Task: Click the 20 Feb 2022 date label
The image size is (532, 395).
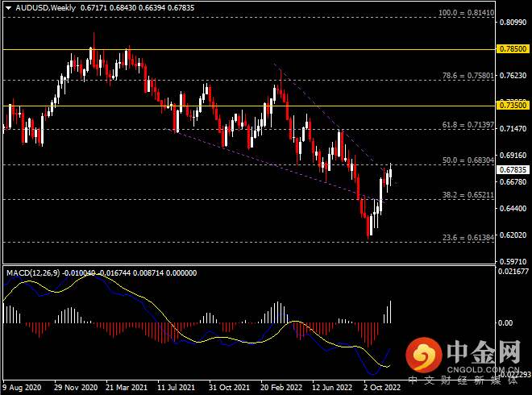Action: click(279, 387)
